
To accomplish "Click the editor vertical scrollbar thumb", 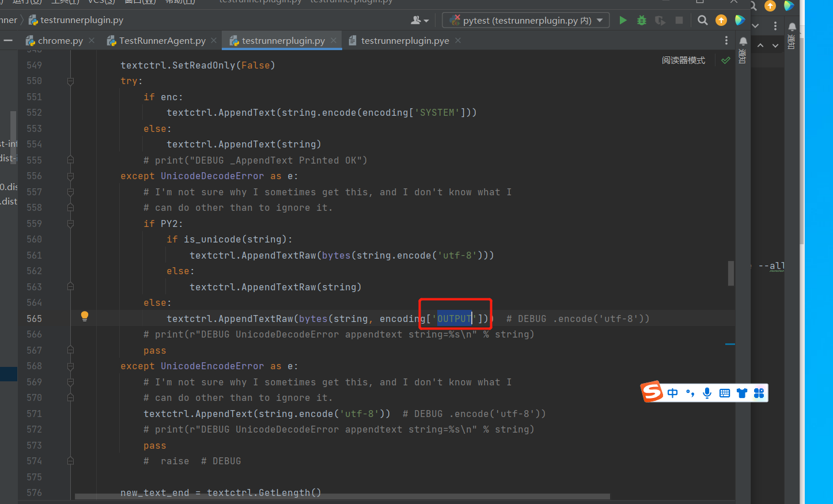I will click(731, 274).
